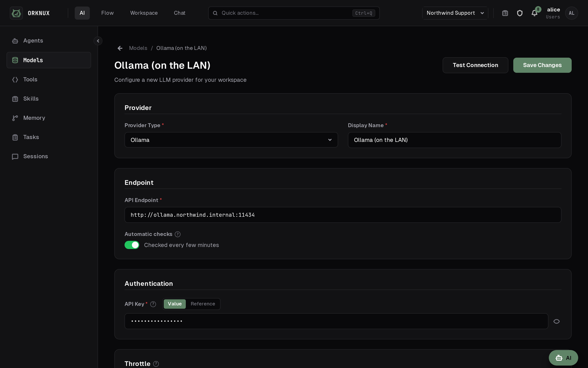Switch API Key to Reference mode
Viewport: 588px width, 368px height.
(203, 304)
